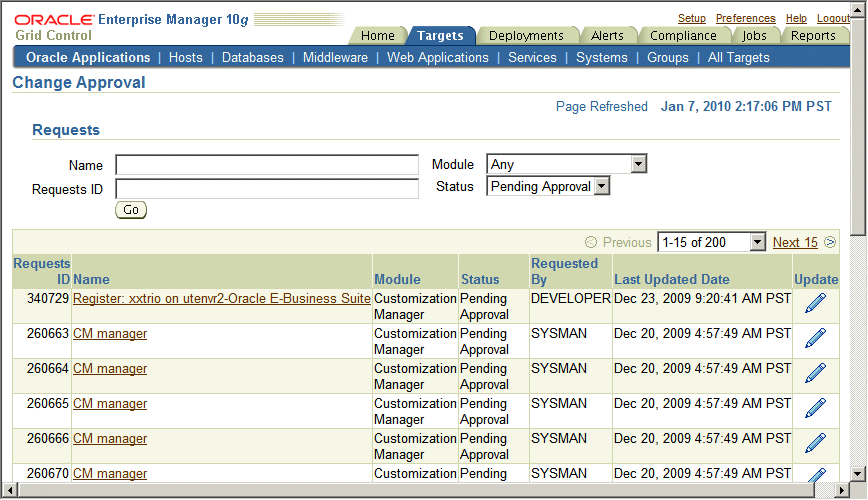868x500 pixels.
Task: Select the Targets tab
Action: pyautogui.click(x=440, y=35)
